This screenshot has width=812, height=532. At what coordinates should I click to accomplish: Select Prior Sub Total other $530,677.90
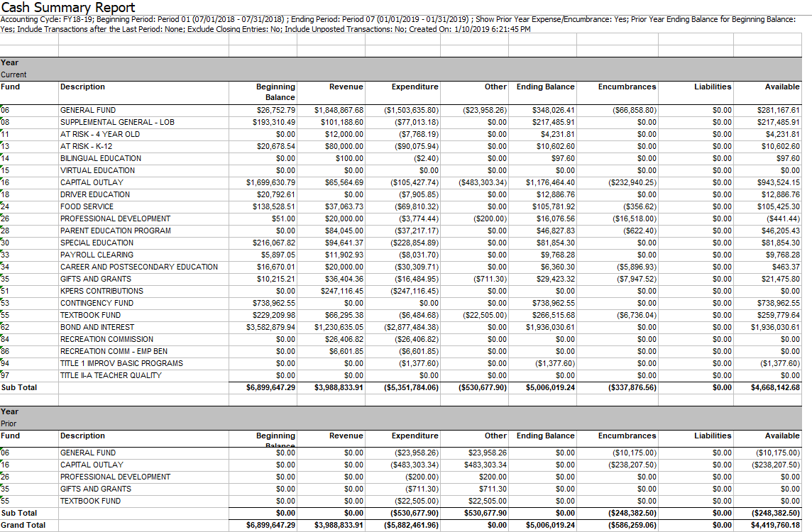(x=485, y=514)
